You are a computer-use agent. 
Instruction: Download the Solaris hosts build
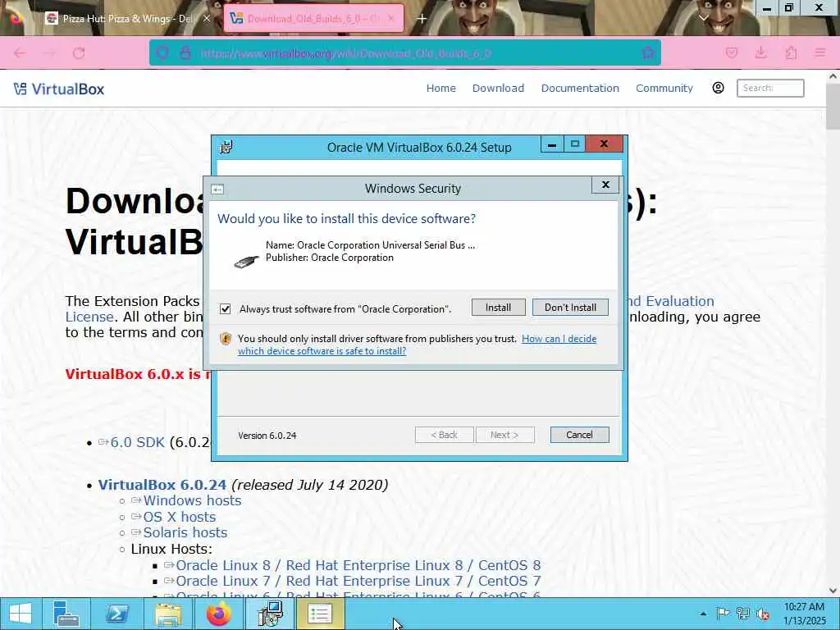[185, 532]
